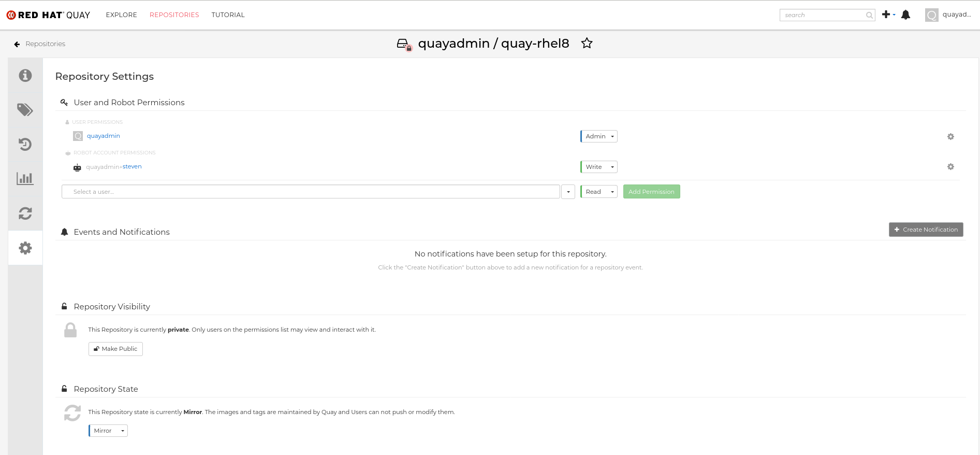Open the Tutorial menu
This screenshot has width=980, height=455.
(x=228, y=15)
